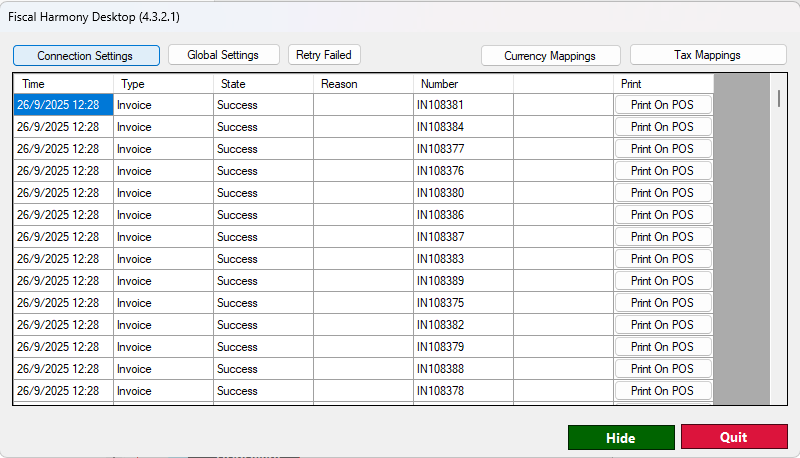This screenshot has width=800, height=458.
Task: Select the Number cell IN108382
Action: (463, 324)
